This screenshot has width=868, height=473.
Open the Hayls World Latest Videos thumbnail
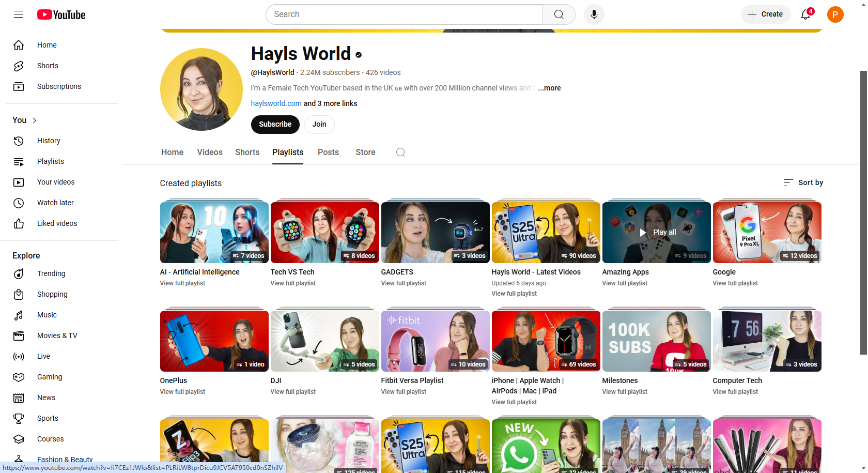point(546,233)
